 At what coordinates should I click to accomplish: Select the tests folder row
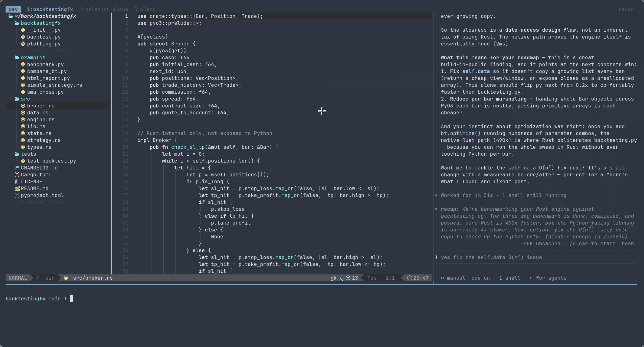pos(58,154)
